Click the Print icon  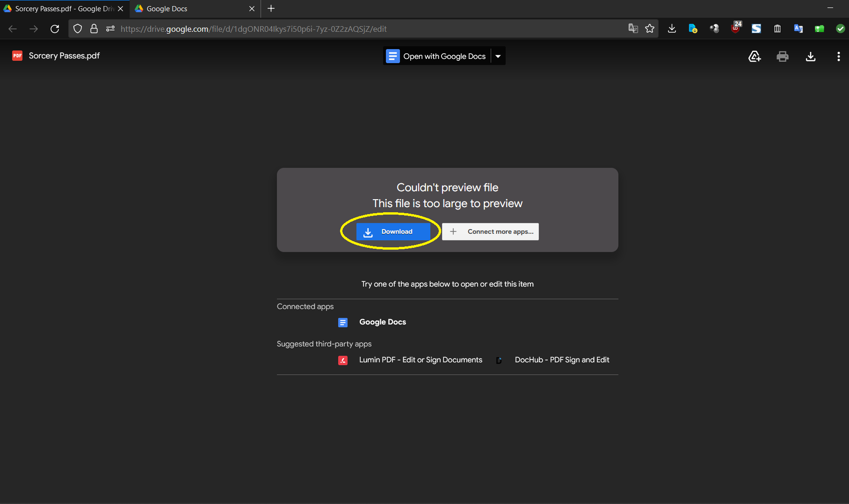[x=783, y=57]
